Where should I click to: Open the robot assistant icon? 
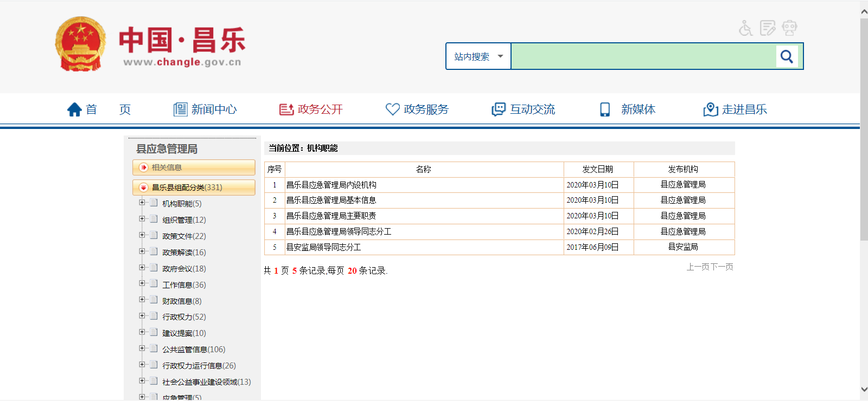[789, 28]
